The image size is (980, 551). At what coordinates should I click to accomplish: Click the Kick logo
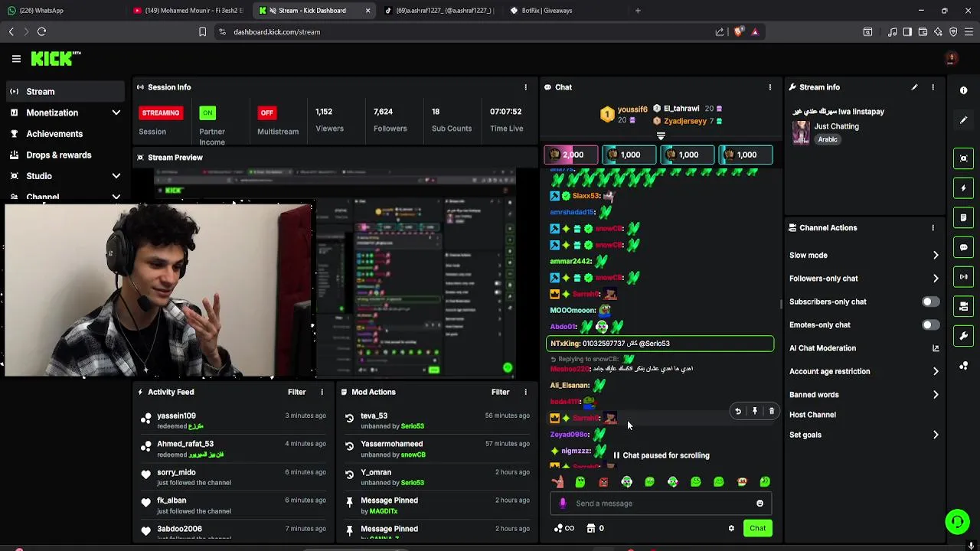(x=55, y=58)
